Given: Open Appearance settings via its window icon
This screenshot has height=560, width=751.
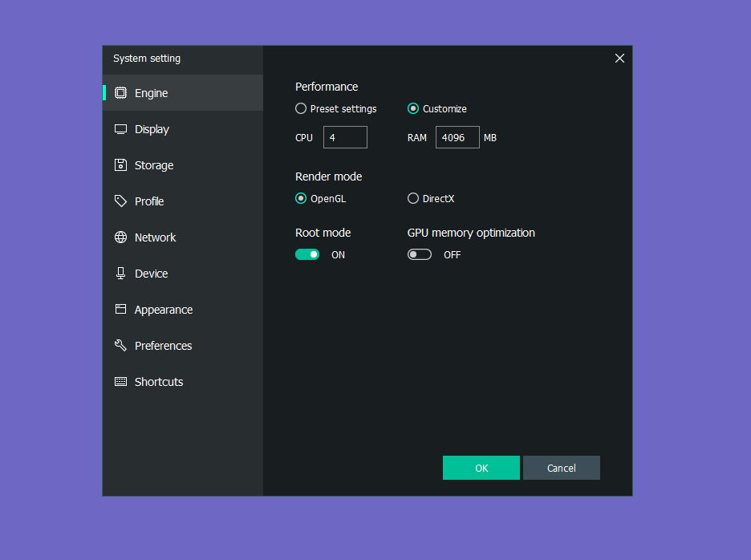Looking at the screenshot, I should tap(120, 309).
